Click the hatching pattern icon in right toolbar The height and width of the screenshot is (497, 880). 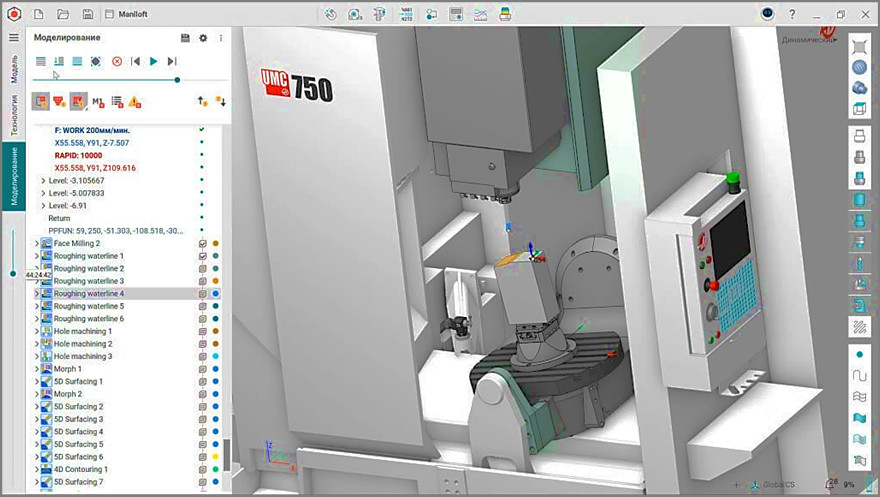pyautogui.click(x=859, y=326)
